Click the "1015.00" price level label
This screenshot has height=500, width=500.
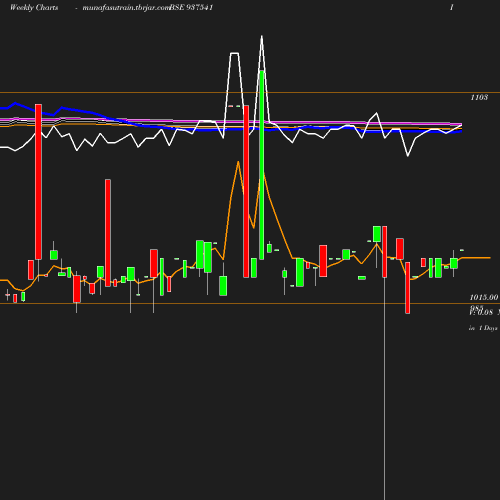(x=484, y=297)
